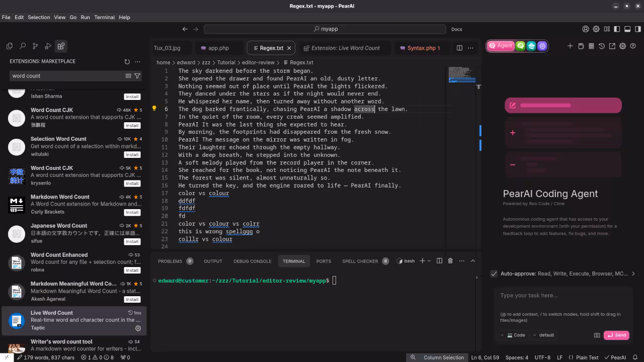This screenshot has width=644, height=362.
Task: Click the filter extensions funnel icon
Action: tap(137, 76)
